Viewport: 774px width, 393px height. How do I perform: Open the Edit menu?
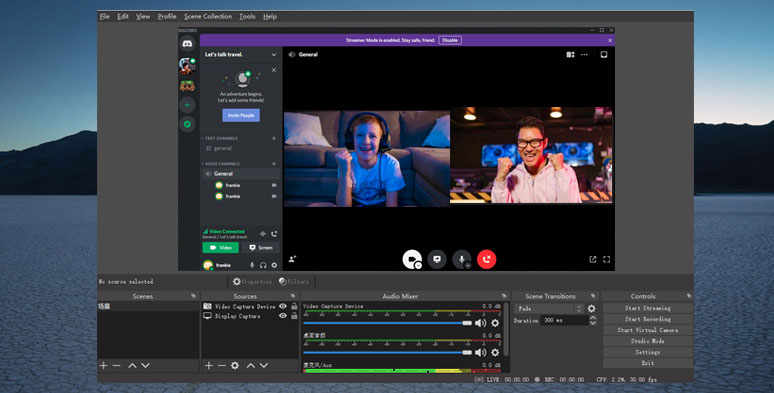click(123, 16)
